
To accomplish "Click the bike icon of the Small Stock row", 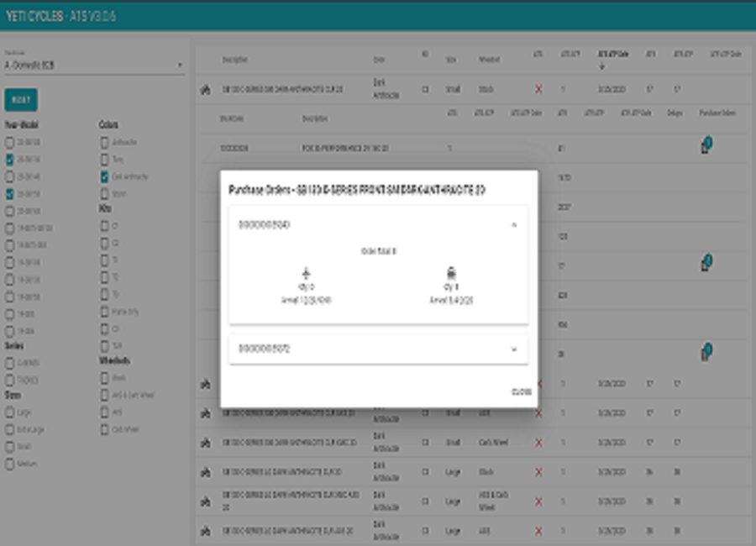I will coord(206,89).
